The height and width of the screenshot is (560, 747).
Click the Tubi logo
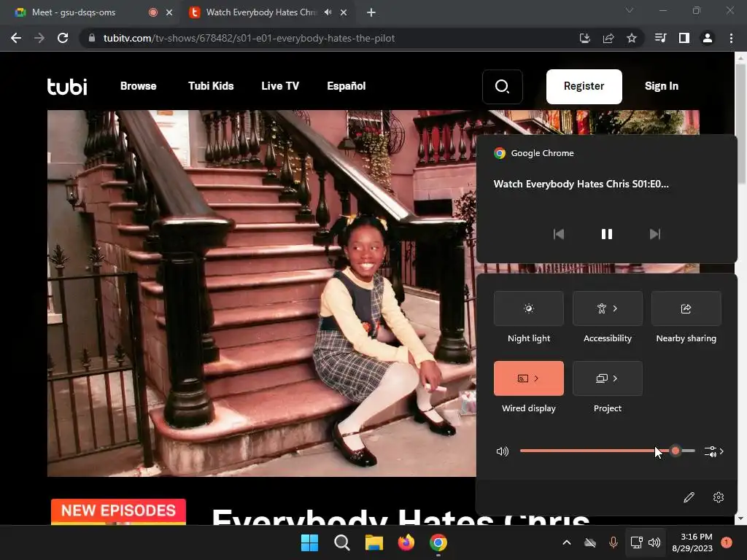coord(67,86)
